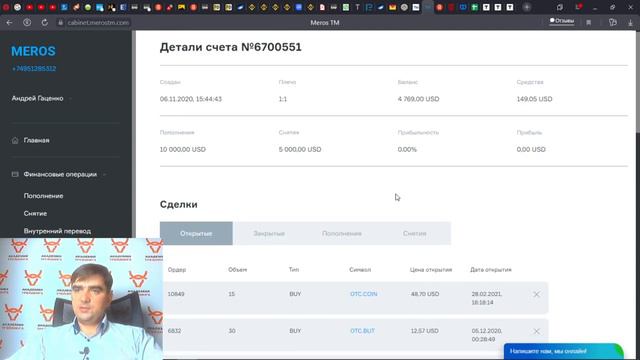Open the OTC.BUT symbol link

pos(362,331)
